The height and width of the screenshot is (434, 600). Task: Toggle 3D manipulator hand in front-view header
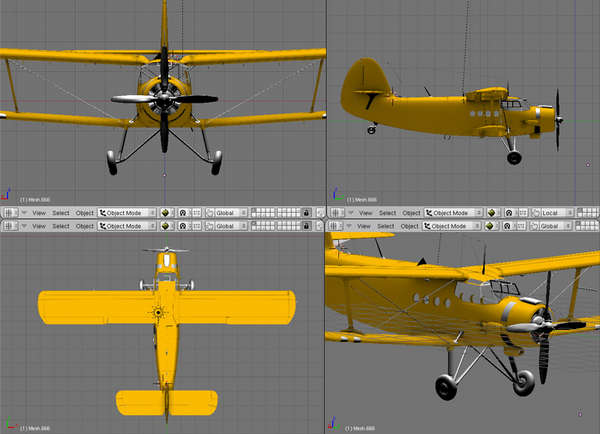(x=210, y=213)
